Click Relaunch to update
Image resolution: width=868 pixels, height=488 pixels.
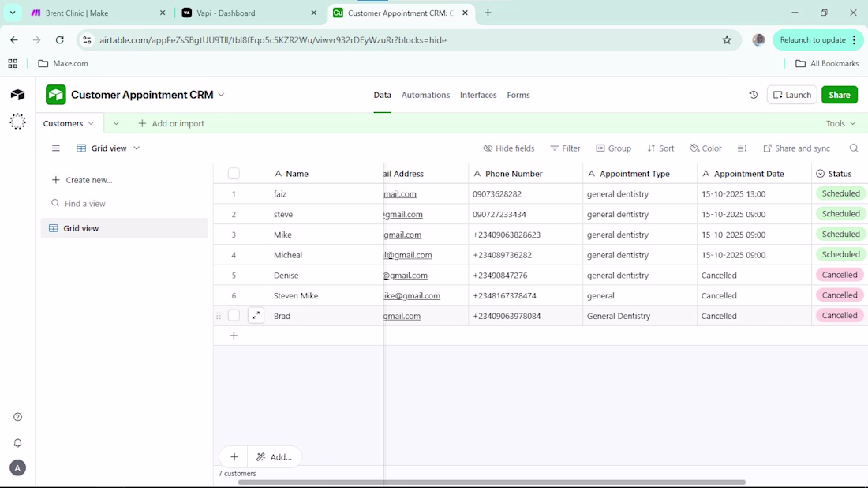pos(817,40)
